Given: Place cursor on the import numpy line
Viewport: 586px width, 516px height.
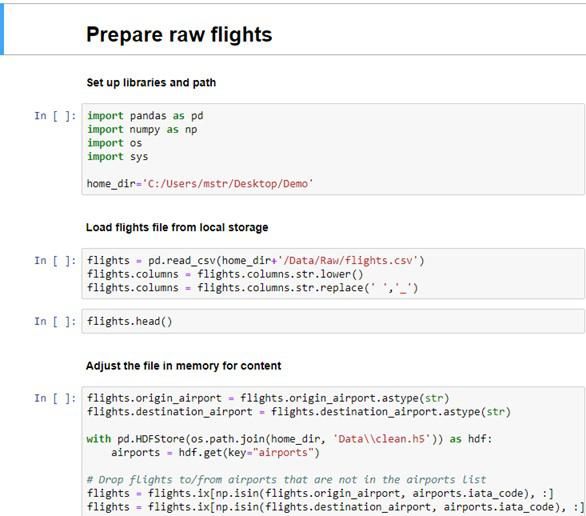Looking at the screenshot, I should [x=142, y=129].
